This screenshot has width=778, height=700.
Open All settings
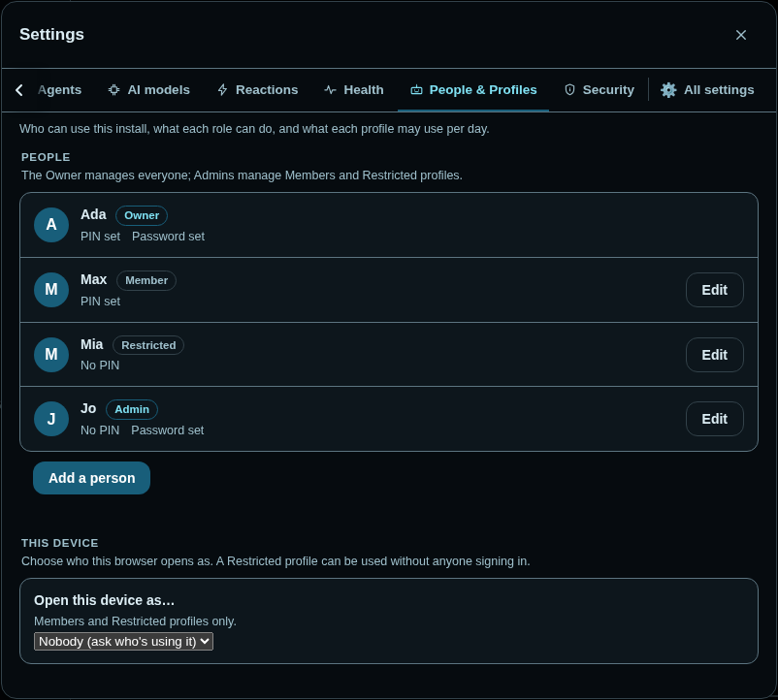pyautogui.click(x=707, y=90)
